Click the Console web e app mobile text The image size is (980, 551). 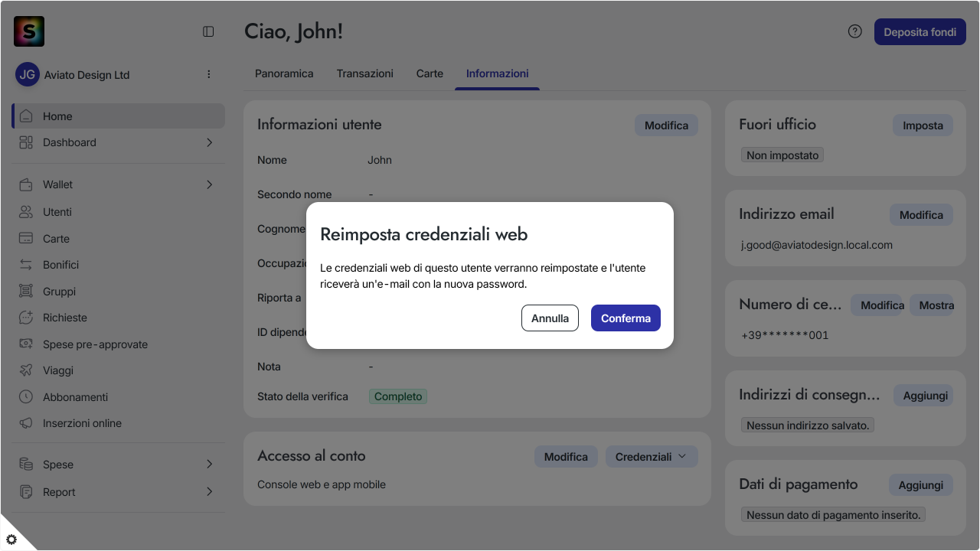[x=322, y=484]
